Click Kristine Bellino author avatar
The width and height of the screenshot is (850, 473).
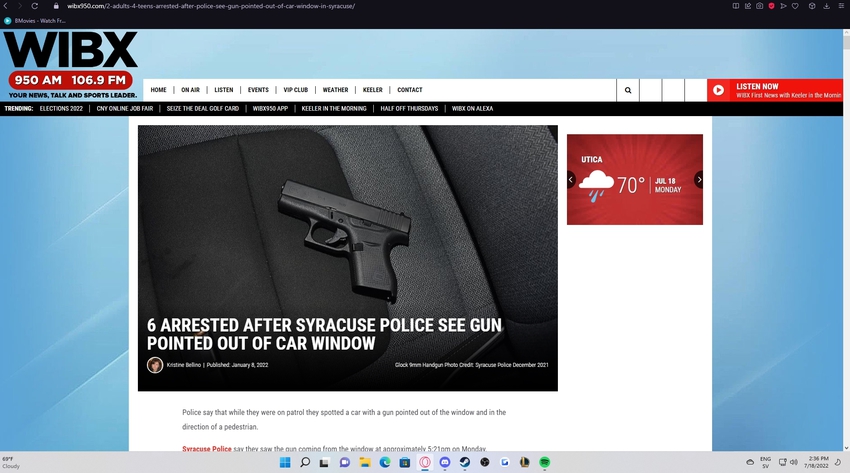pos(155,365)
